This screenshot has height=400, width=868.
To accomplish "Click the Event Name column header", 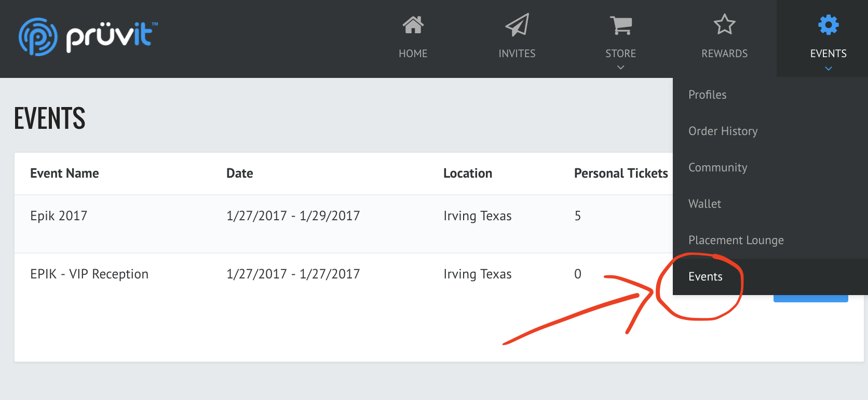I will pos(64,174).
